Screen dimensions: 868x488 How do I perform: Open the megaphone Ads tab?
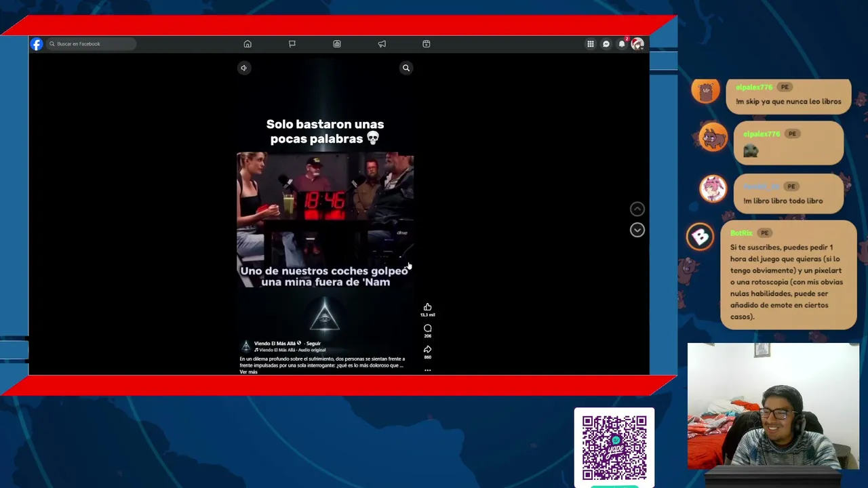coord(382,44)
